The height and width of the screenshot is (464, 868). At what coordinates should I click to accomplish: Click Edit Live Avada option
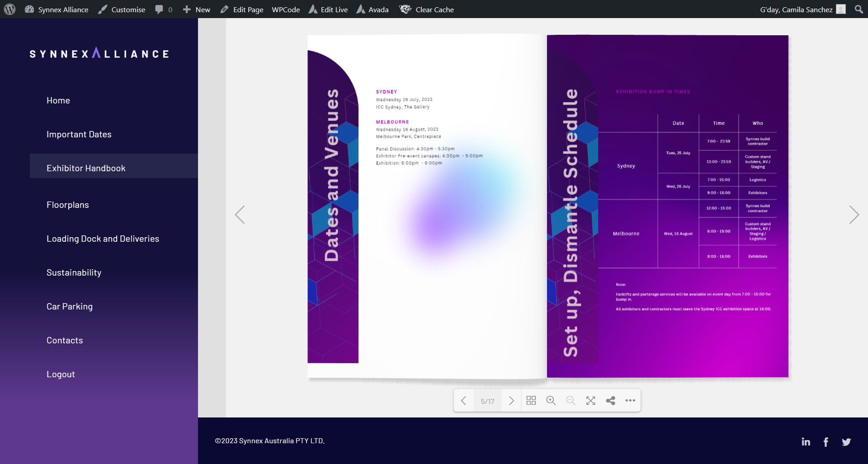[x=328, y=9]
